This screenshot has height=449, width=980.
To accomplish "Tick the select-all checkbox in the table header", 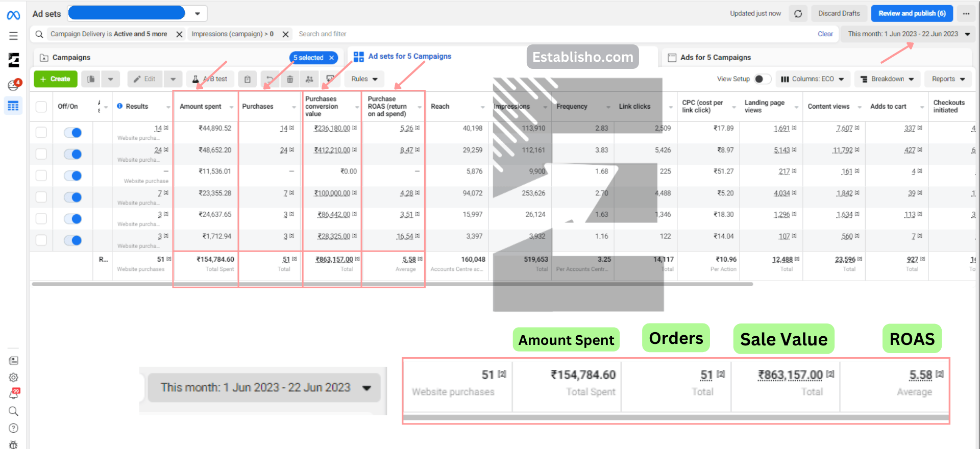I will click(x=41, y=107).
